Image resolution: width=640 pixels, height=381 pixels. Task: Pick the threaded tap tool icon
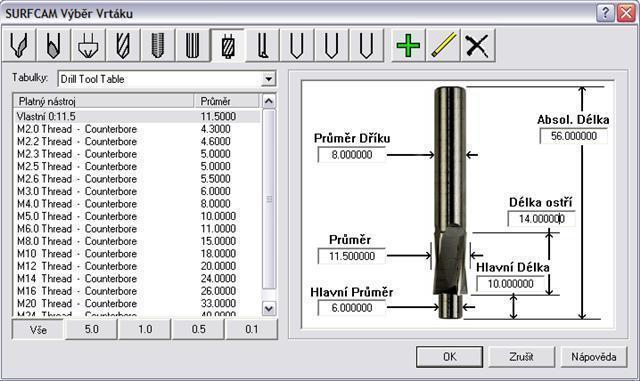(x=158, y=45)
